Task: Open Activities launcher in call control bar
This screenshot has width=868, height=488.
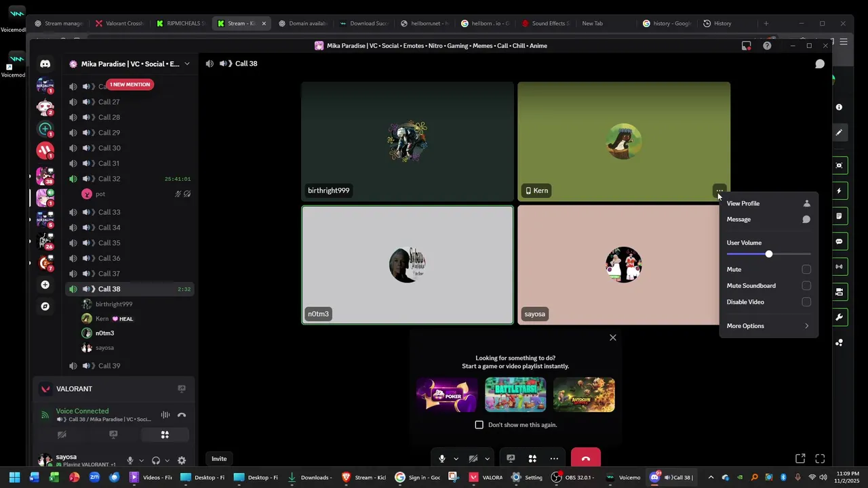Action: (x=532, y=459)
